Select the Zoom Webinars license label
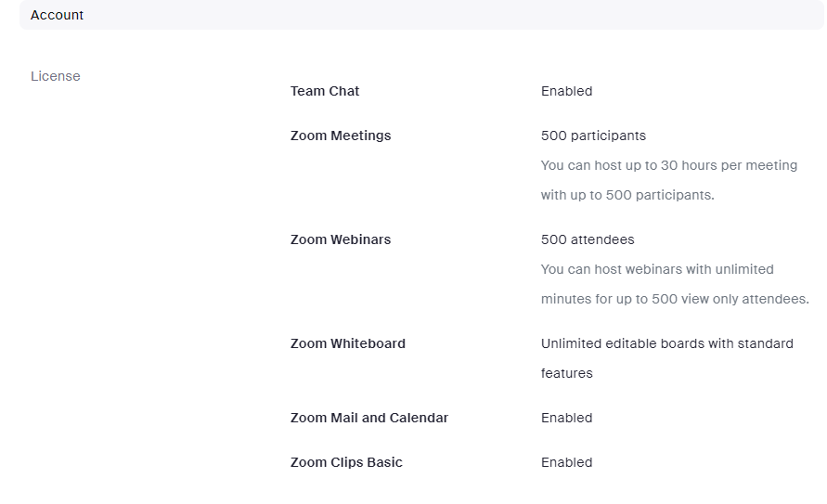827x504 pixels. [341, 239]
